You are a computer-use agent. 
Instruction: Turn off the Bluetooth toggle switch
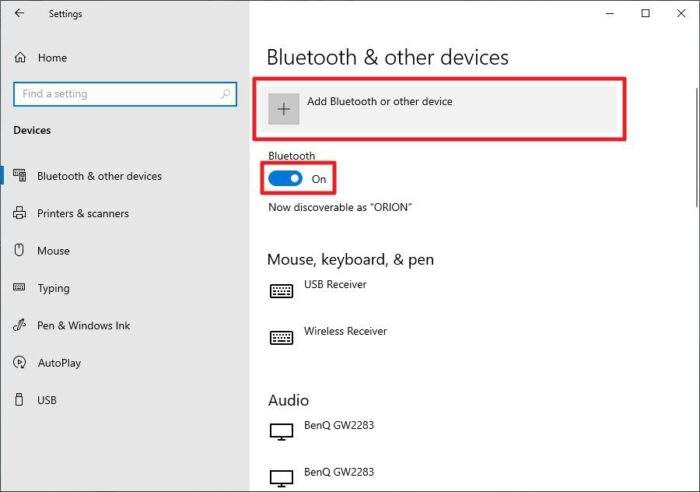pyautogui.click(x=285, y=179)
